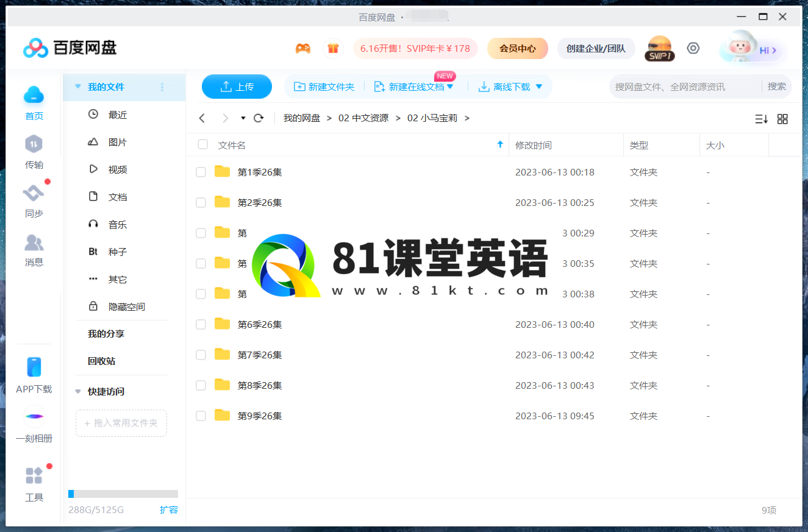
Task: Open 回收站 in sidebar
Action: tap(101, 361)
